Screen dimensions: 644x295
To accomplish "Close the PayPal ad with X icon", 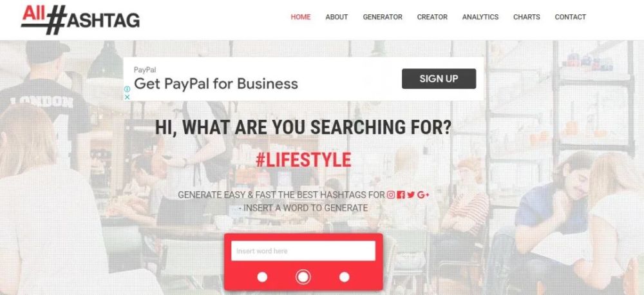I will tap(128, 97).
